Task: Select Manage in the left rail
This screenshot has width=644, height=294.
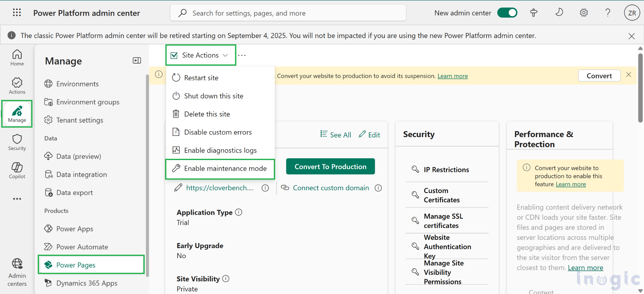Action: point(17,114)
